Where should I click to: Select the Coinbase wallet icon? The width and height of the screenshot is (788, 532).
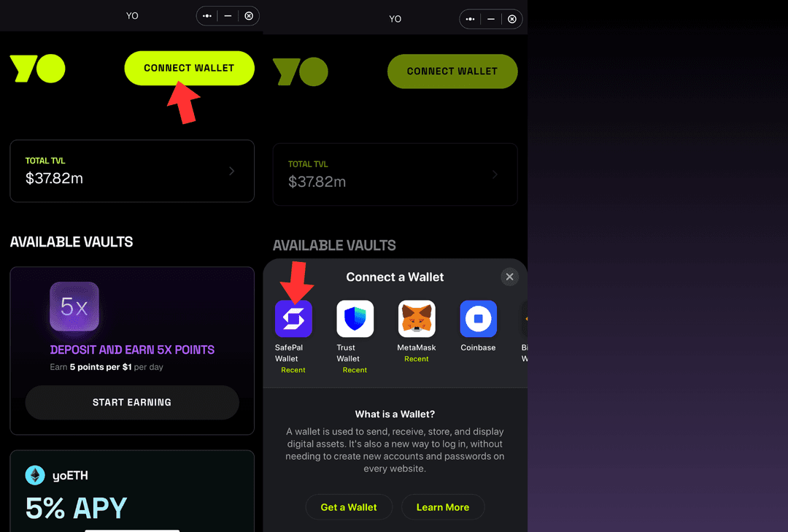[x=478, y=319]
